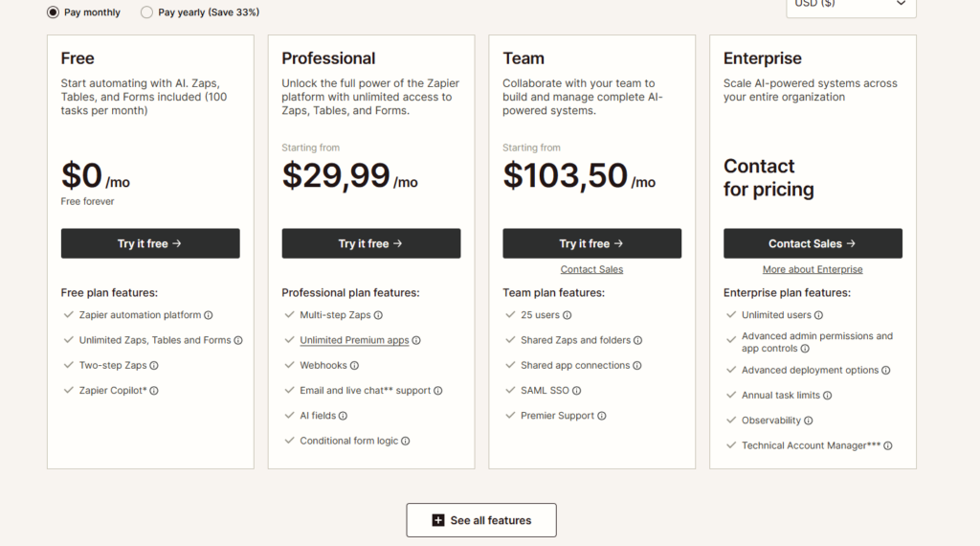Viewport: 980px width, 546px height.
Task: Click info icon beside AI fields
Action: tap(343, 416)
